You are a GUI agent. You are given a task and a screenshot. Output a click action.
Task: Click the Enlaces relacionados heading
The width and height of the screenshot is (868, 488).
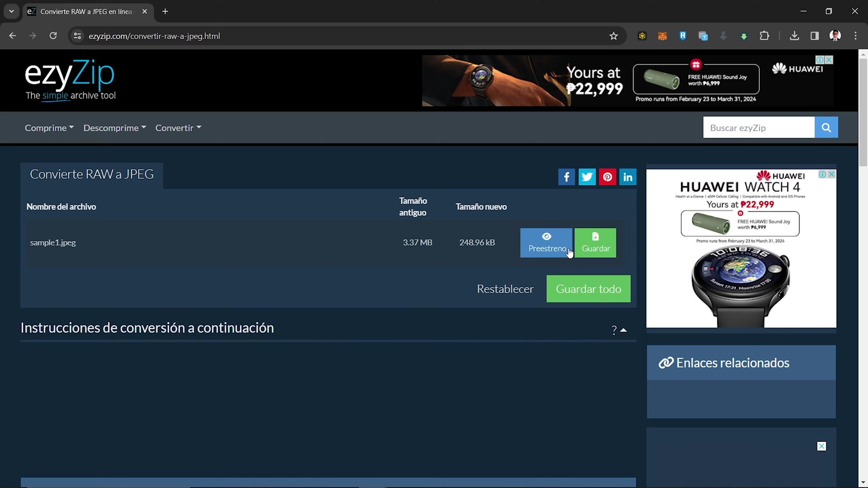point(732,363)
